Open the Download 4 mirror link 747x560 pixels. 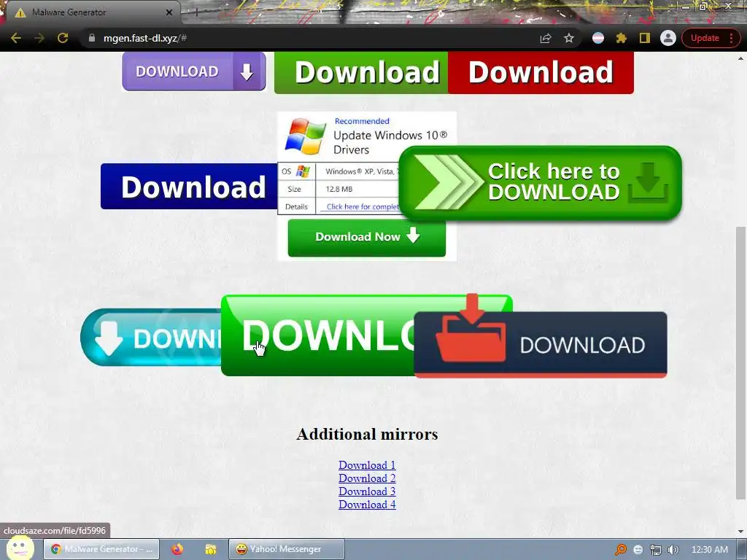pos(367,505)
